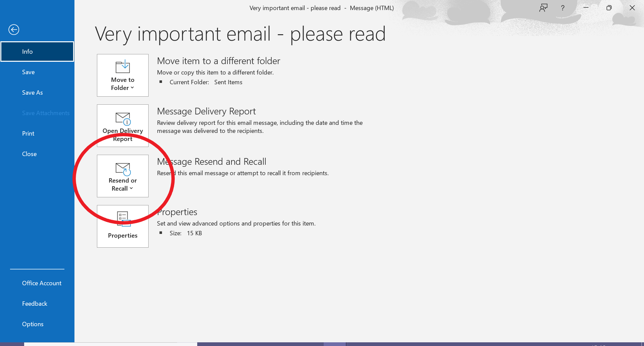This screenshot has width=644, height=346.
Task: Click the Open Delivery Report button
Action: (x=123, y=126)
